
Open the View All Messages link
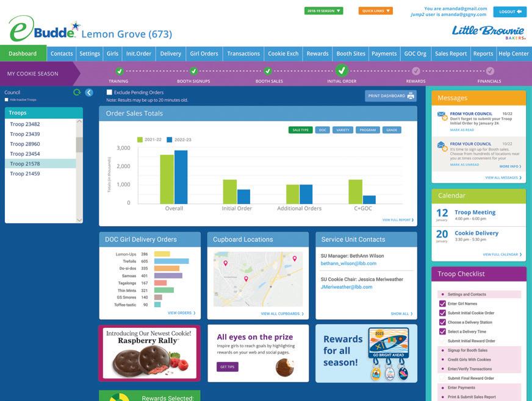tap(503, 177)
